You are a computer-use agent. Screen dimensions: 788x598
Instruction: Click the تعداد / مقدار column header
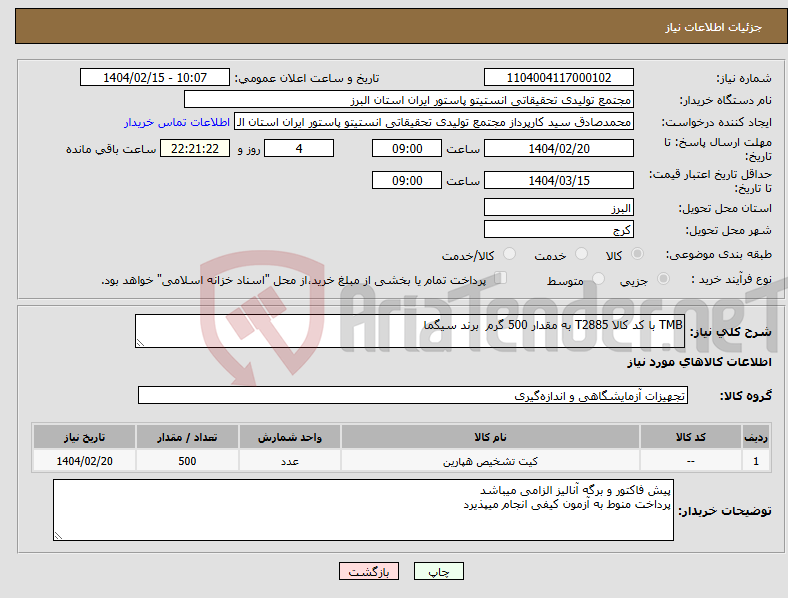click(187, 437)
